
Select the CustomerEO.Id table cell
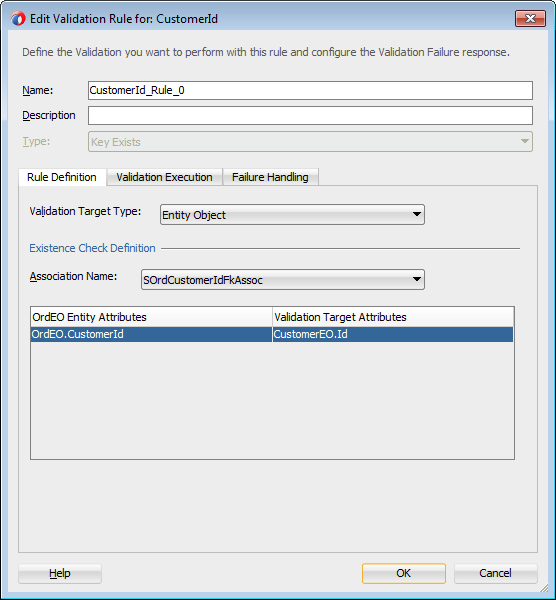(393, 334)
